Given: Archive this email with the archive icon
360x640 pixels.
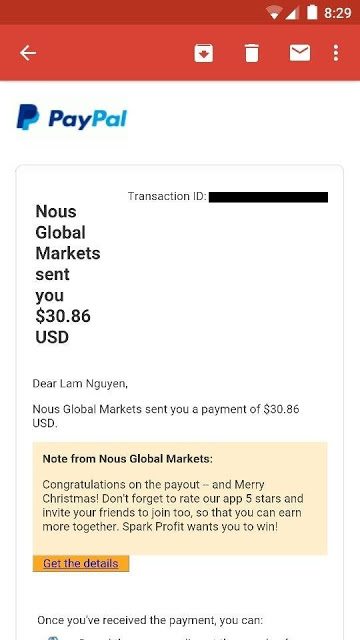Looking at the screenshot, I should click(x=204, y=53).
